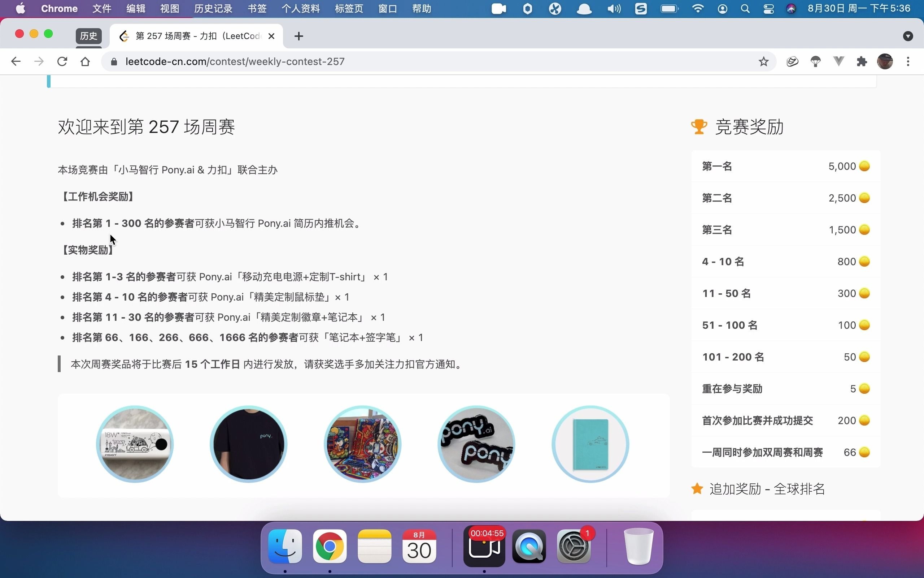Screen dimensions: 924x578
Task: View the power bank prize image
Action: pos(134,444)
